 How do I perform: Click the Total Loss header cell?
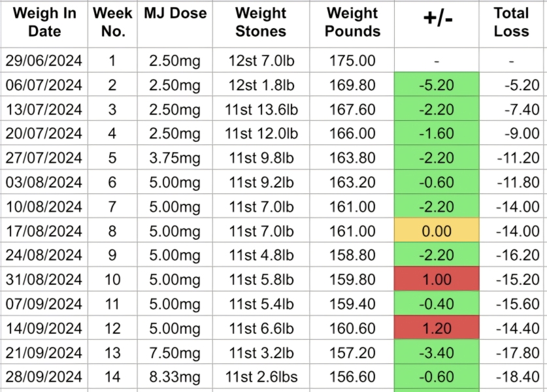[511, 22]
